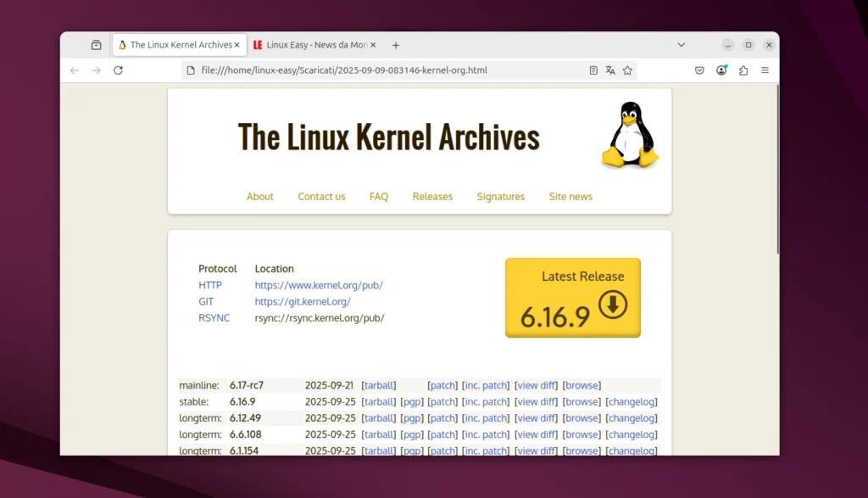This screenshot has height=498, width=868.
Task: Open the Signatures navigation item
Action: point(500,197)
